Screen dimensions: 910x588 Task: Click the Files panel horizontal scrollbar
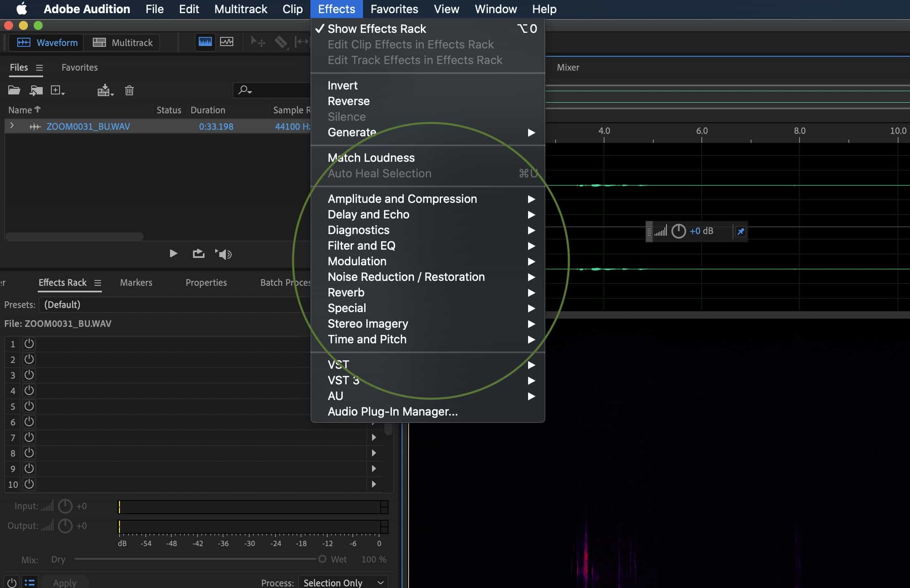[74, 237]
